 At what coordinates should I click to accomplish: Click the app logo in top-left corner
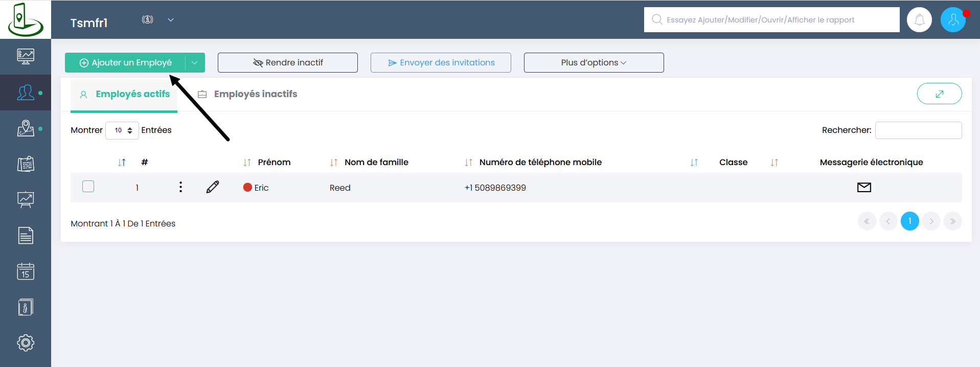click(25, 19)
